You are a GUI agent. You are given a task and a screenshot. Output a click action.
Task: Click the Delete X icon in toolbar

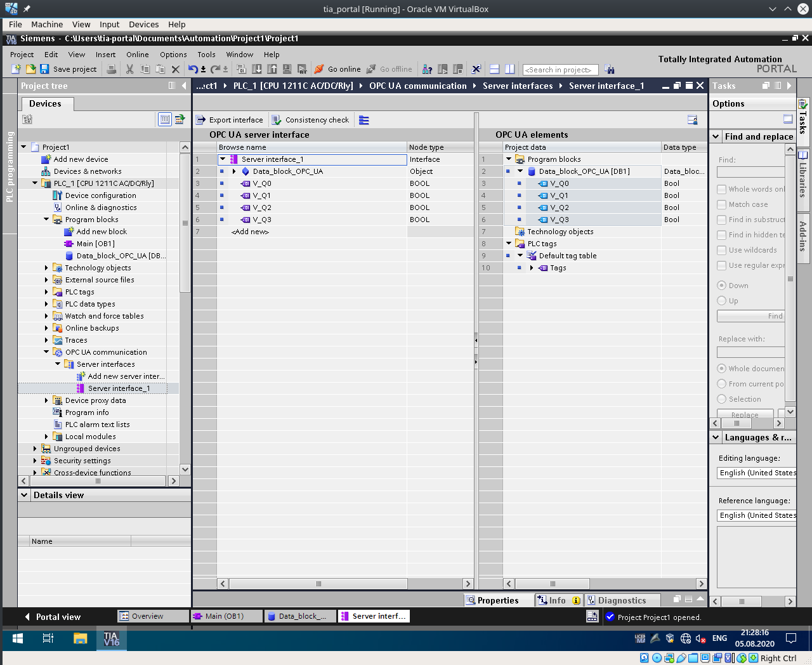pos(176,69)
